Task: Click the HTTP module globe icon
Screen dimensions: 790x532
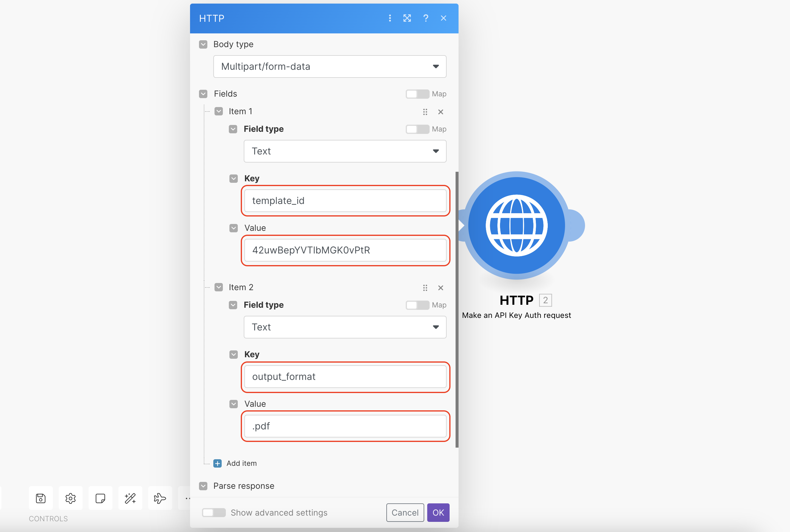Action: 516,226
